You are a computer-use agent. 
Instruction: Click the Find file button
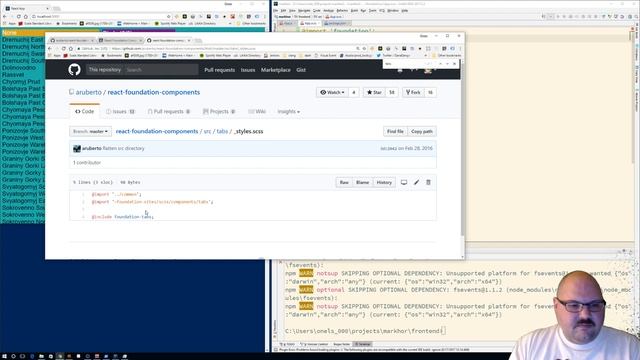tap(395, 131)
